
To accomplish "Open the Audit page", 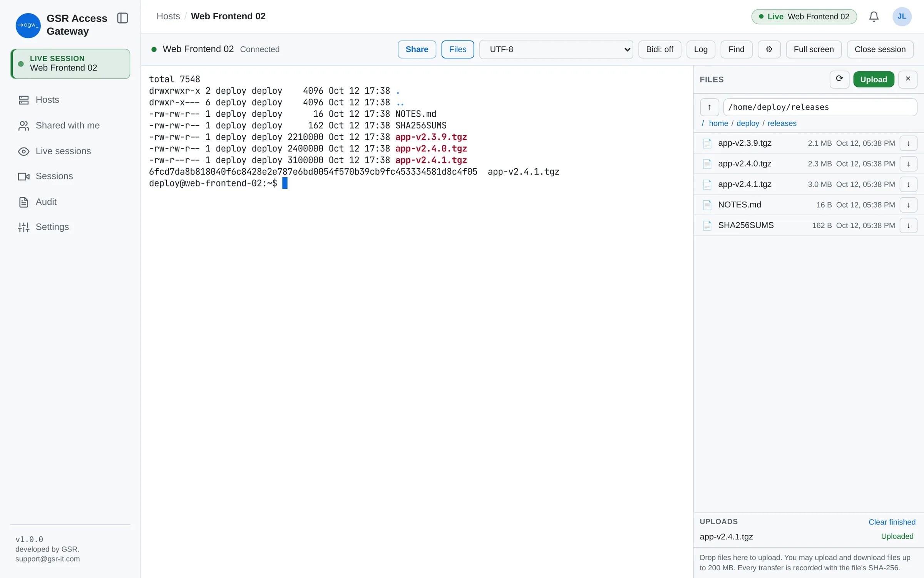I will 70,202.
